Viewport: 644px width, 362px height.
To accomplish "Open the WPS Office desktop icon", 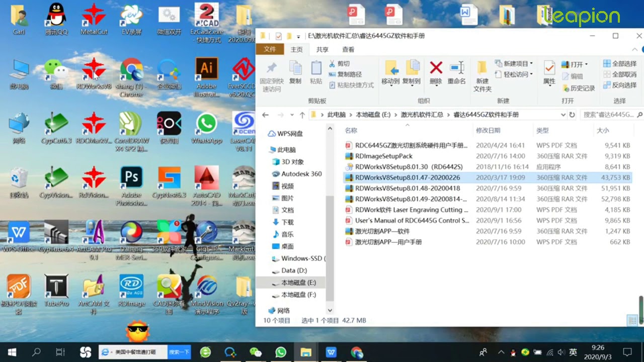I will (x=19, y=236).
